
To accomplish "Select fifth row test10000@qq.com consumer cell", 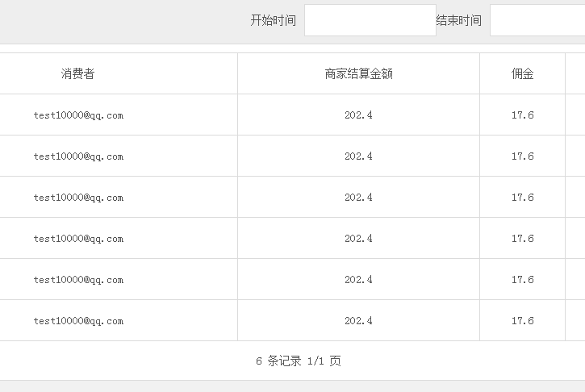I will click(78, 279).
